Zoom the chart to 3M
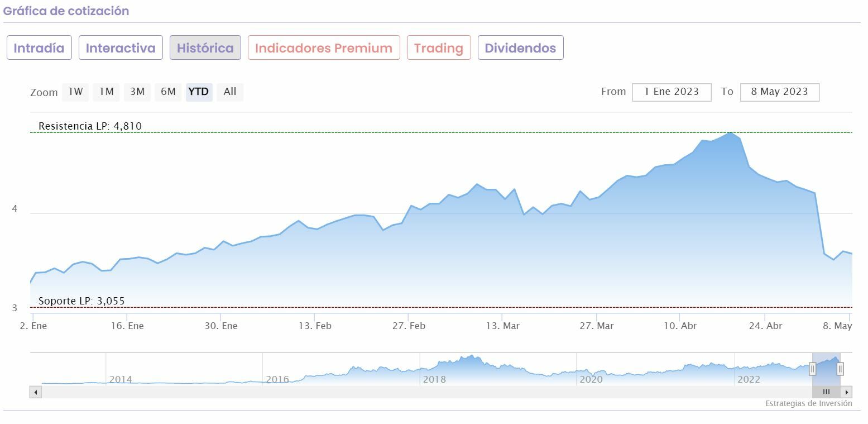The image size is (868, 424). pos(137,92)
